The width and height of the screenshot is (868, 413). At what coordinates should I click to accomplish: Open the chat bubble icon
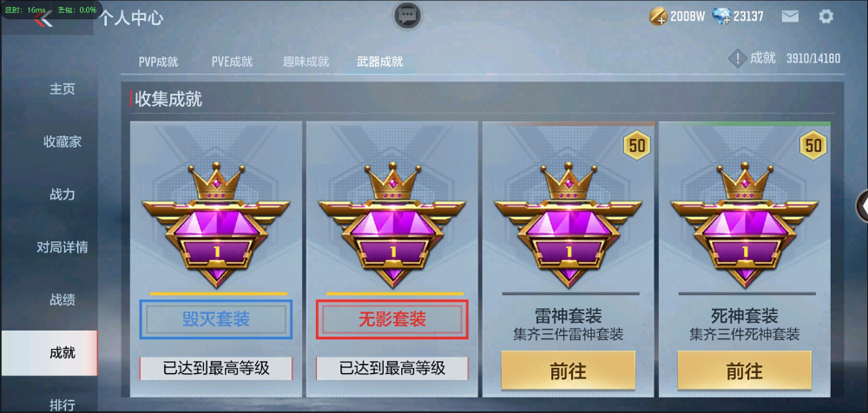tap(408, 15)
